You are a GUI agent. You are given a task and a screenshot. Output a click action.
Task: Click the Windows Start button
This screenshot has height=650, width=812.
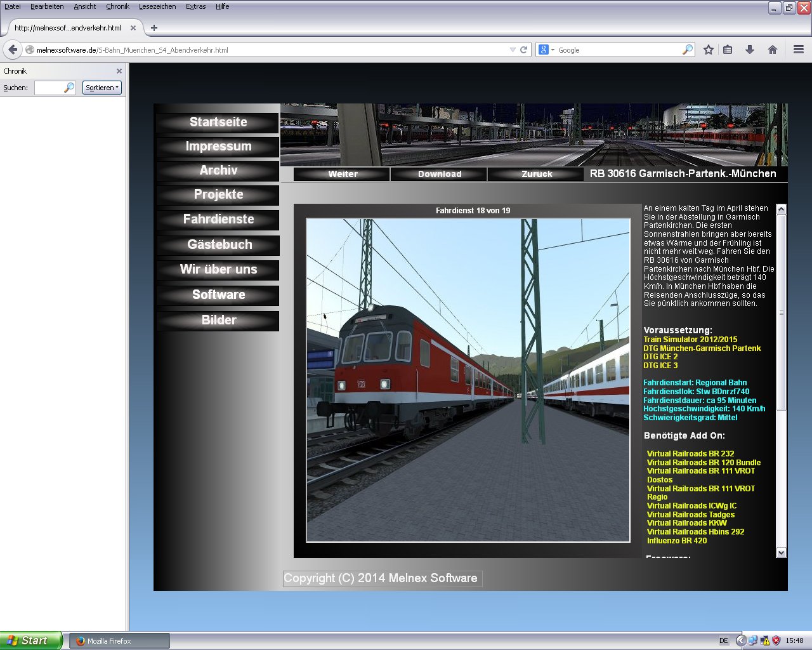coord(32,640)
